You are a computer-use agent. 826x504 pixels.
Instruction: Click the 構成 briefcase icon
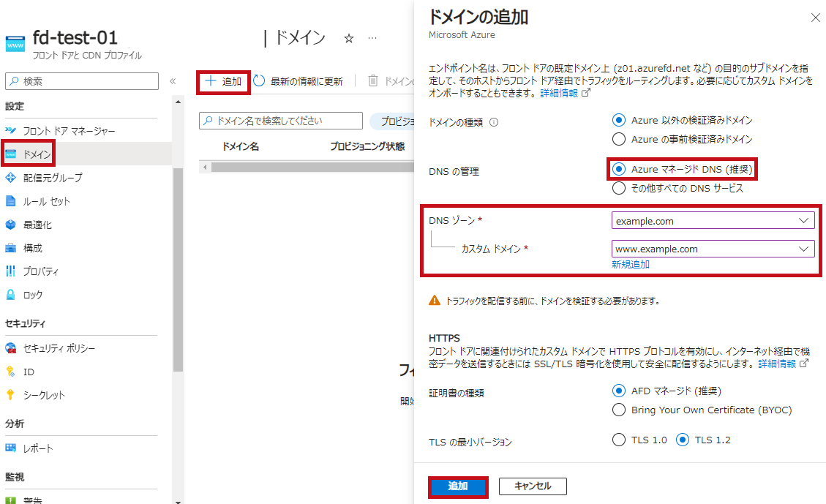[x=10, y=247]
